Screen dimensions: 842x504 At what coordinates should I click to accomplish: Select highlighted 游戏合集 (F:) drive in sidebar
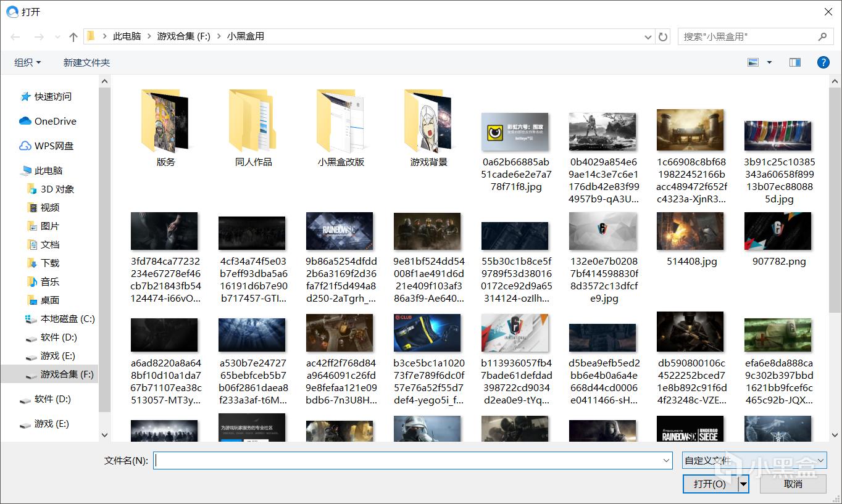coord(49,374)
